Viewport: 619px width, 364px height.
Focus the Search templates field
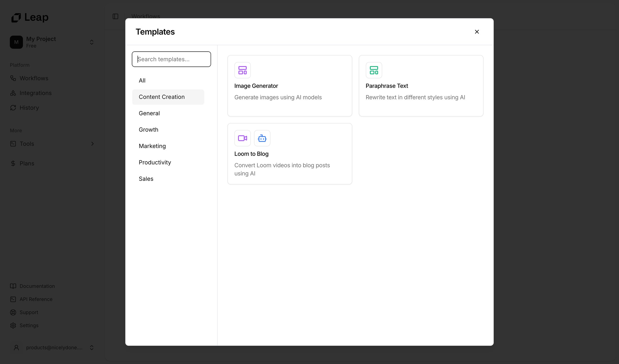[171, 59]
